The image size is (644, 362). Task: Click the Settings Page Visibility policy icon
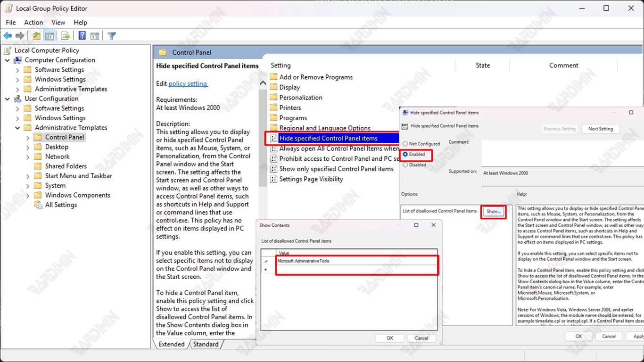pyautogui.click(x=273, y=179)
